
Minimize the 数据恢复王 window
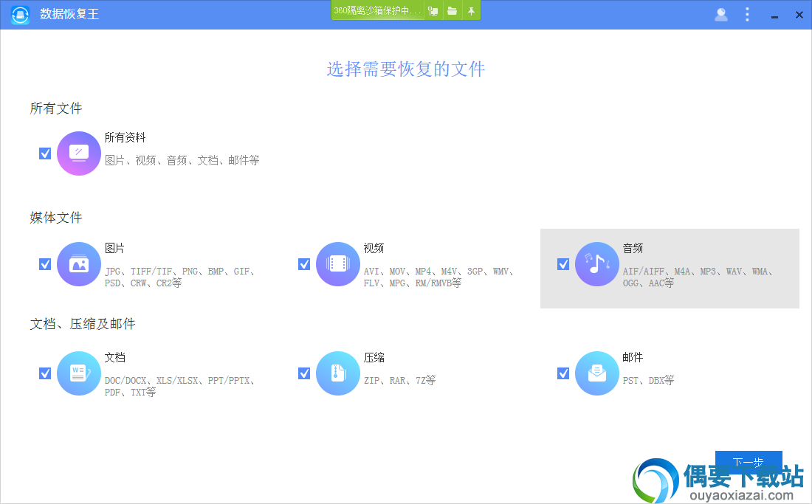tap(774, 17)
